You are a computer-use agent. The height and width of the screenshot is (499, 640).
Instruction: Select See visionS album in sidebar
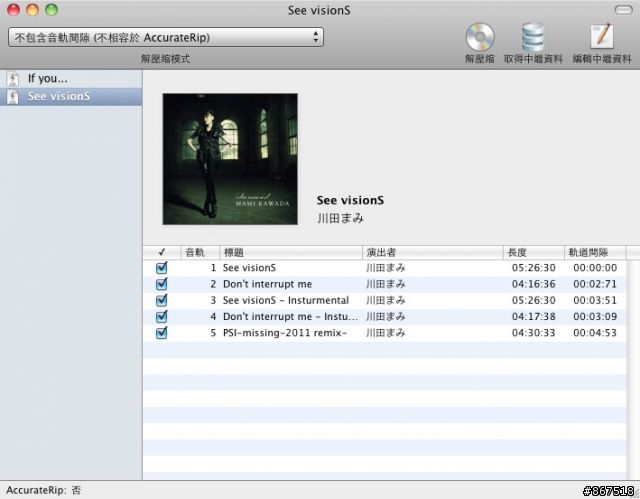71,97
